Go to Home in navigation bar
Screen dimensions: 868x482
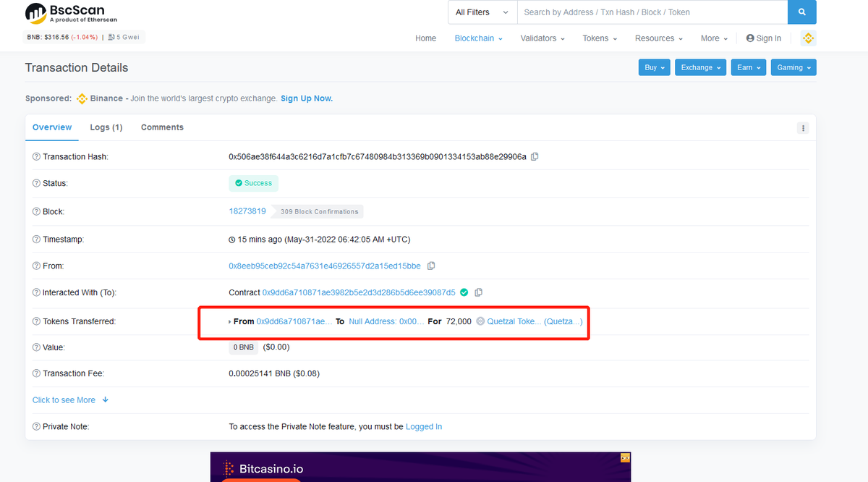426,38
